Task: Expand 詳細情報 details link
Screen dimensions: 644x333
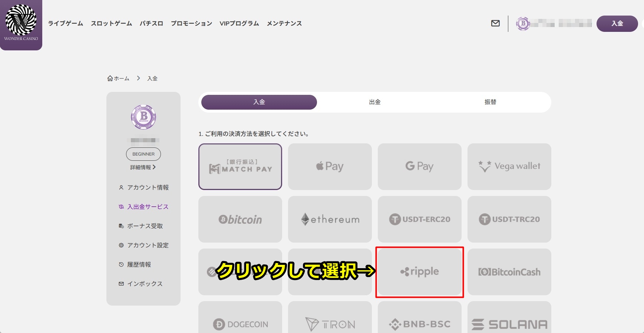Action: (x=143, y=167)
